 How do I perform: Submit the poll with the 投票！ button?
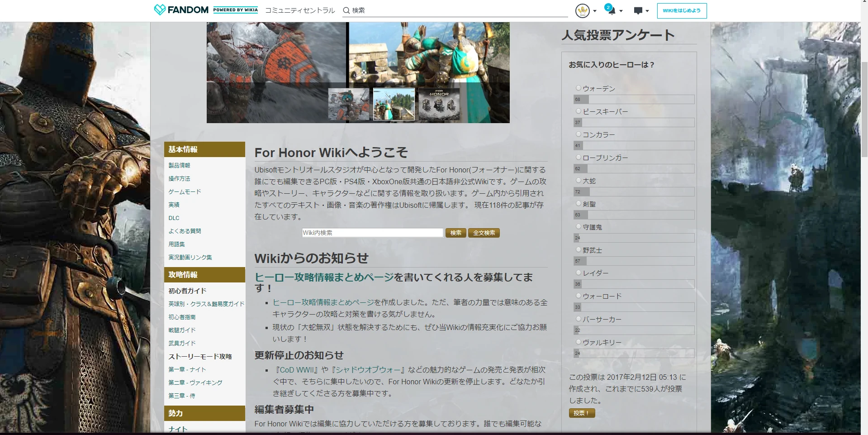tap(582, 413)
